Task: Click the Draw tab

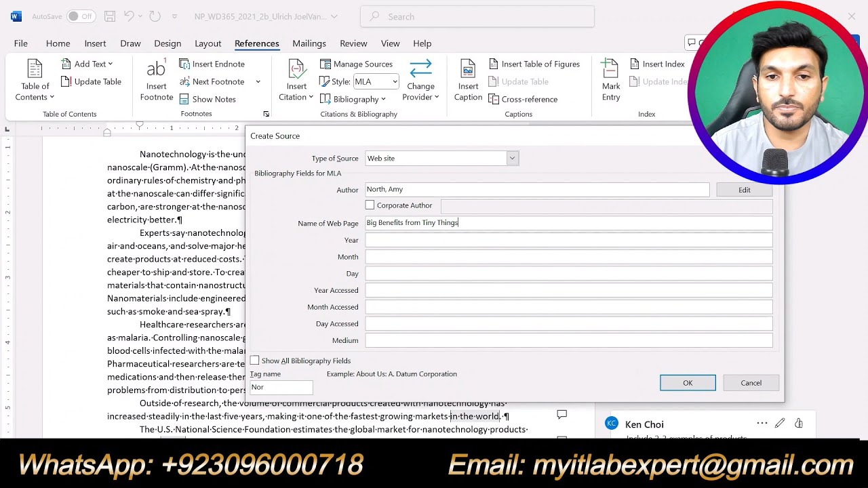Action: pos(130,43)
